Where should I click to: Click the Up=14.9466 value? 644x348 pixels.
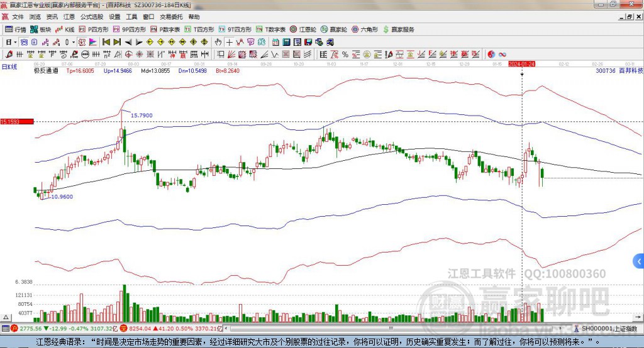click(x=118, y=70)
